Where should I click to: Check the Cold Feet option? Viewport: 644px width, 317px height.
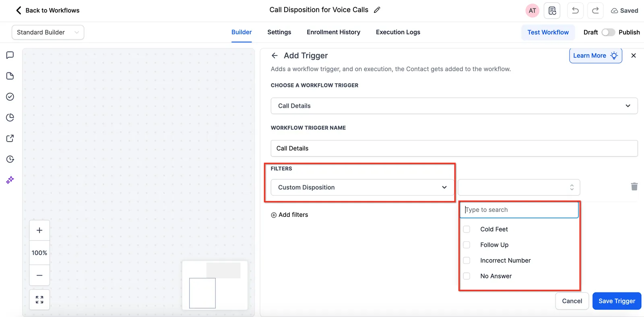(466, 229)
